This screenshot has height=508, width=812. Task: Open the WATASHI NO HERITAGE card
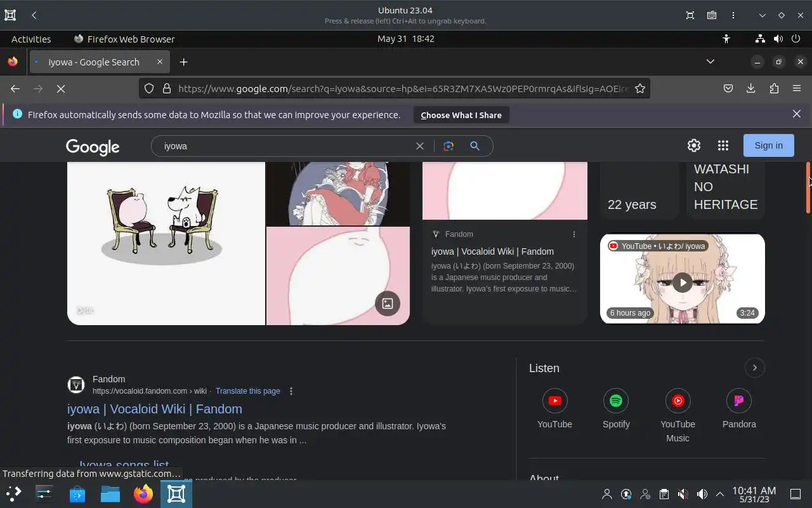tap(726, 190)
